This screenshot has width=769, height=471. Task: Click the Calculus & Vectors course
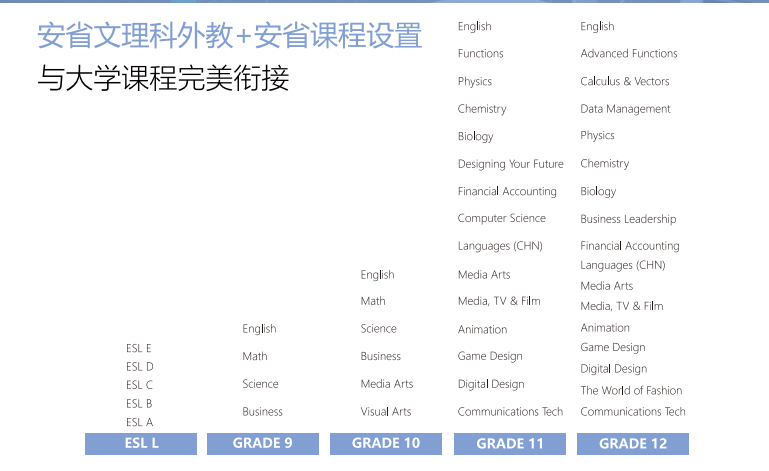(x=625, y=81)
